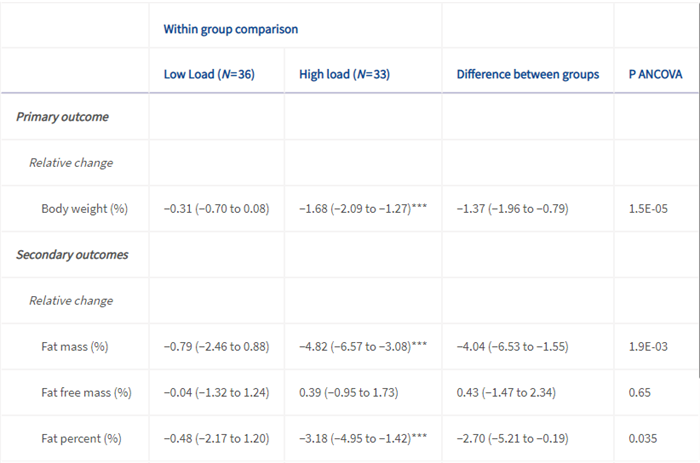This screenshot has width=700, height=463.
Task: Click the 'Secondary outcomes' row heading
Action: click(72, 255)
